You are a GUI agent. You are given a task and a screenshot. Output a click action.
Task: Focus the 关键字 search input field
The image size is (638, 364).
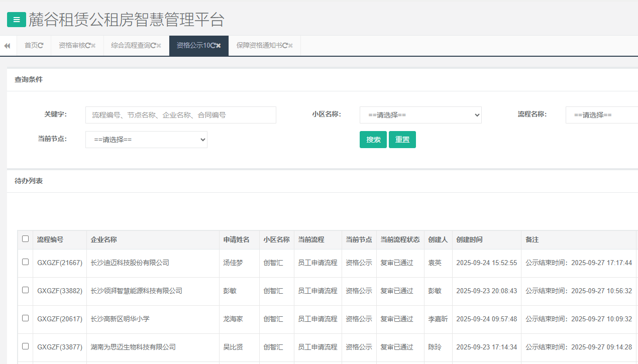pos(180,115)
